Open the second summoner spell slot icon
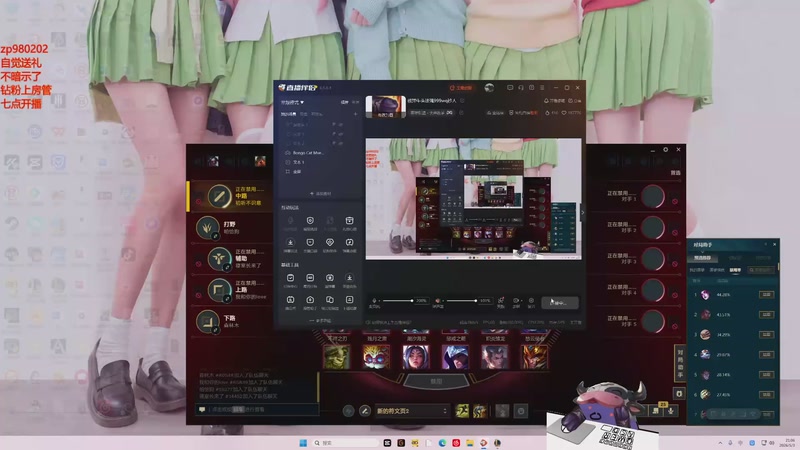 [x=480, y=411]
